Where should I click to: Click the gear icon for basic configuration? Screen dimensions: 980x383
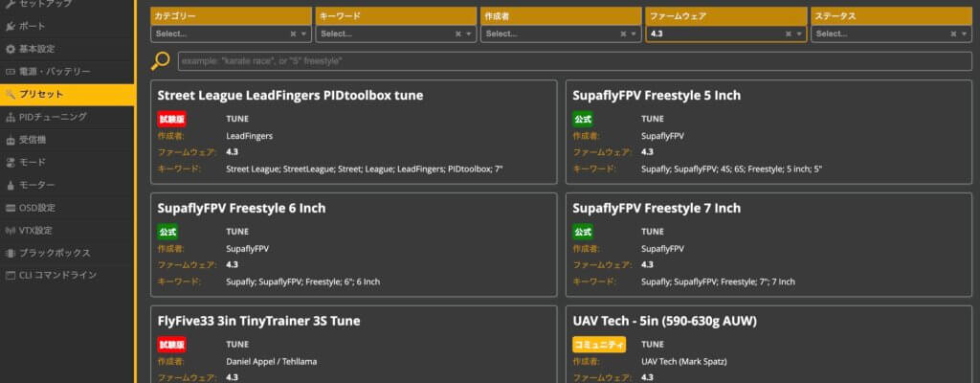coord(10,49)
